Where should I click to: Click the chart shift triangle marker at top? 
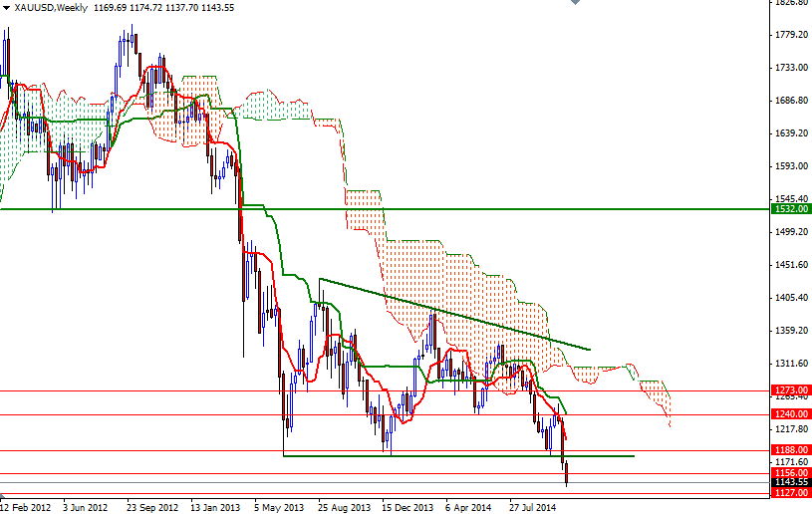573,3
